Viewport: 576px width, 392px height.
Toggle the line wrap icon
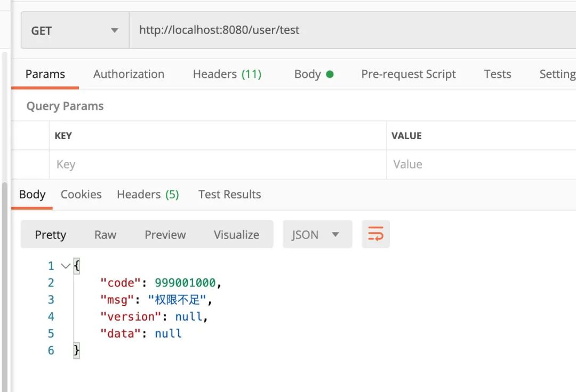[375, 234]
